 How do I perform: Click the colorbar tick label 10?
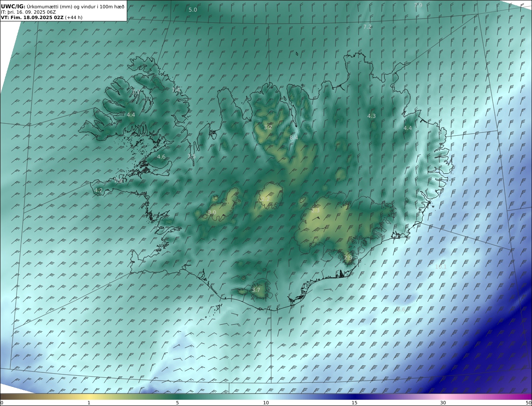266,403
